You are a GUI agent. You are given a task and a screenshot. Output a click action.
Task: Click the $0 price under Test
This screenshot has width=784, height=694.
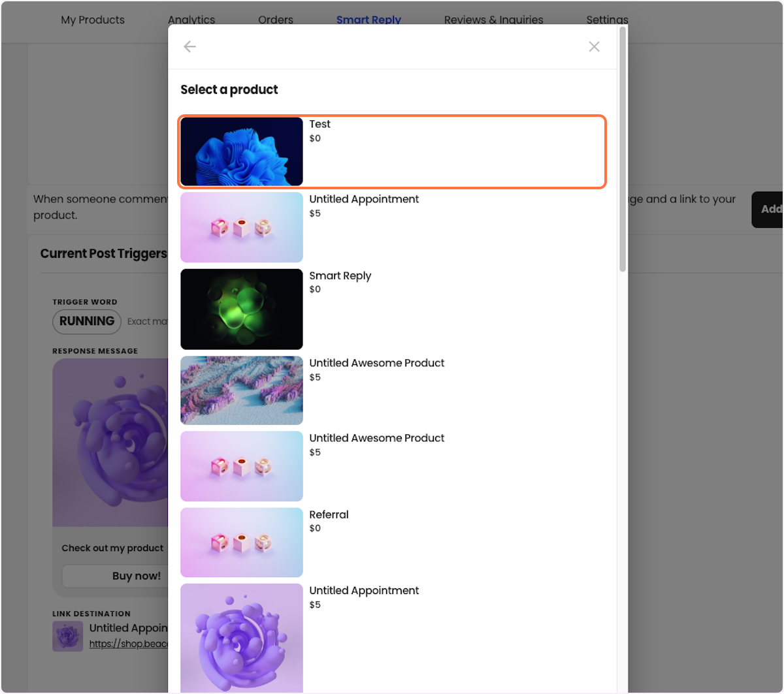coord(315,138)
